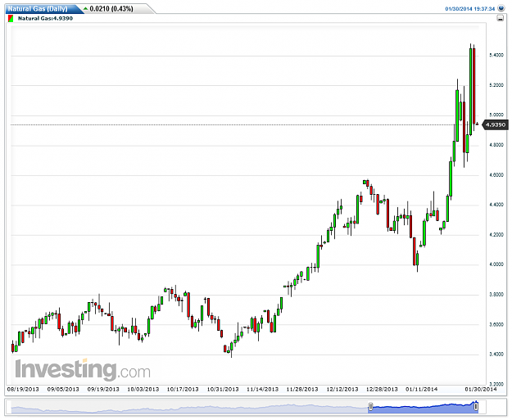Click the blue globe icon beside the timestamp
The image size is (512, 420).
click(501, 8)
